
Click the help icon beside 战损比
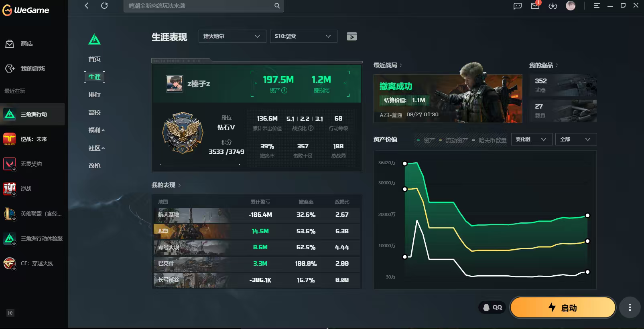[311, 128]
